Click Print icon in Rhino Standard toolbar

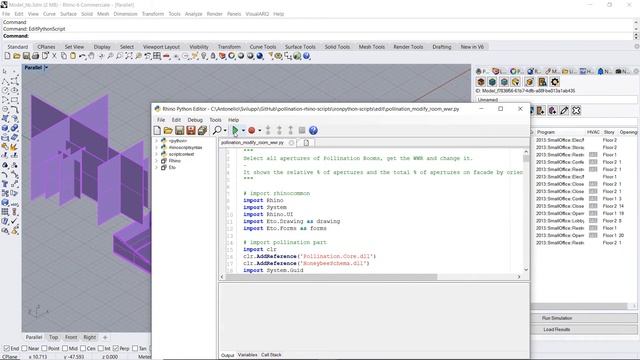click(36, 56)
